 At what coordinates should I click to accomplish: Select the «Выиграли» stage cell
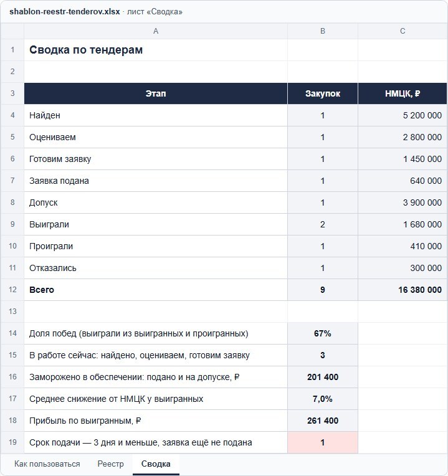[156, 224]
